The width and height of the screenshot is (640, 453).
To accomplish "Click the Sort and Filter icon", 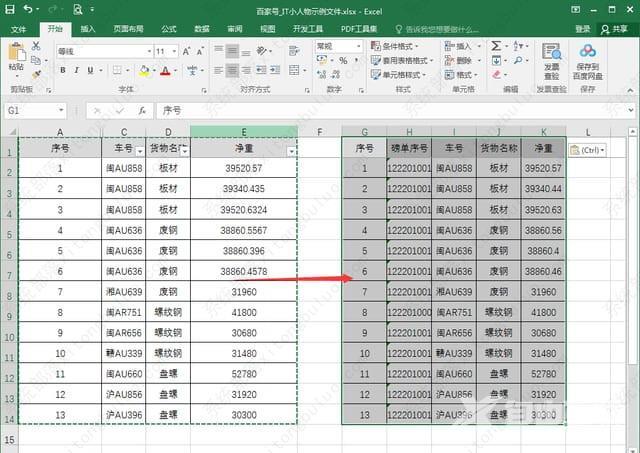I will click(x=518, y=46).
